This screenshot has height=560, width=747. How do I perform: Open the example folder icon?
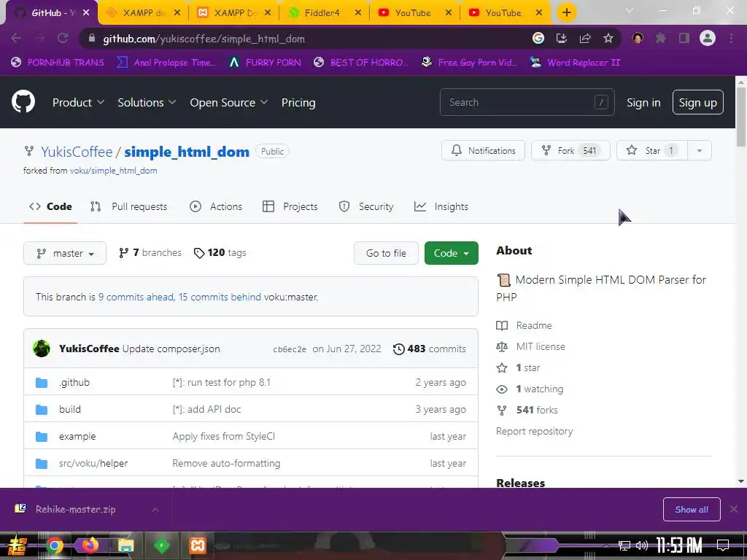point(42,437)
